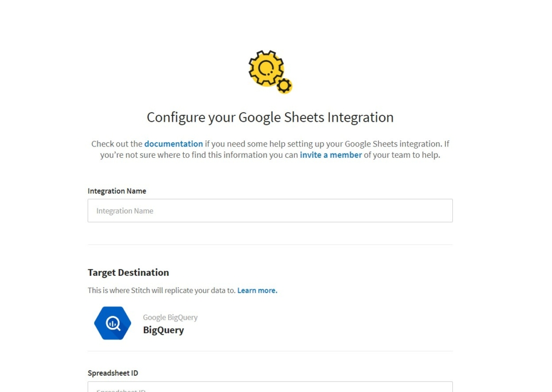Screen dimensions: 552x392
Task: Click the Integration Name field label
Action: pos(117,191)
